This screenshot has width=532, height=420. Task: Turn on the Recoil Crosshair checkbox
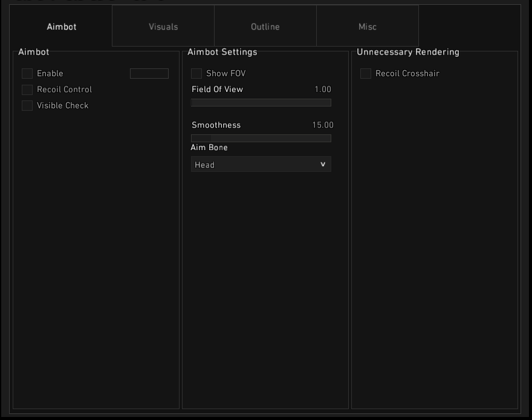[x=366, y=74]
